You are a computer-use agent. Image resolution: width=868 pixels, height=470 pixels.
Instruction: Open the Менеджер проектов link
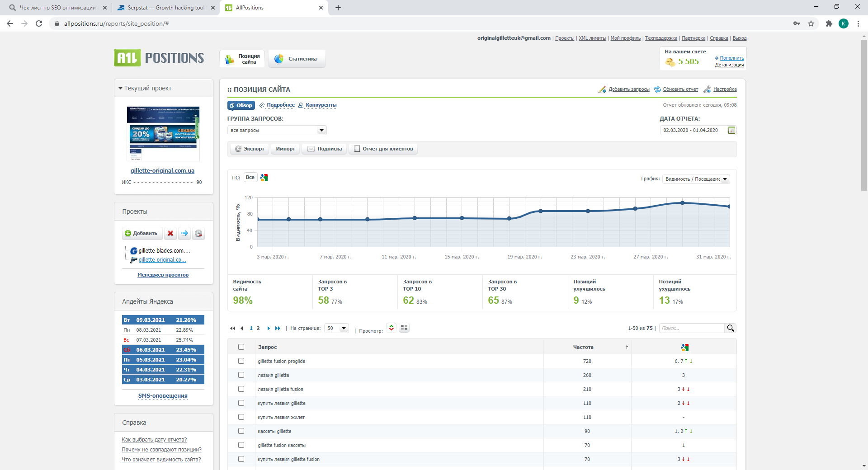163,275
